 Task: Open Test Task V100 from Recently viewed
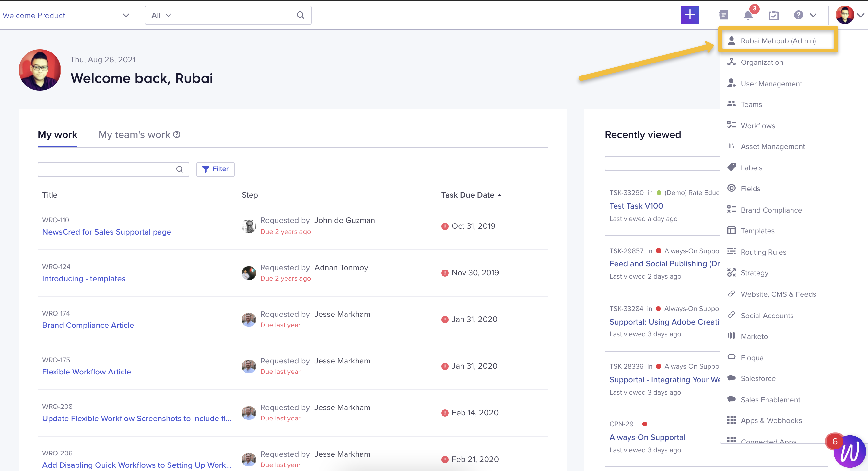click(636, 206)
